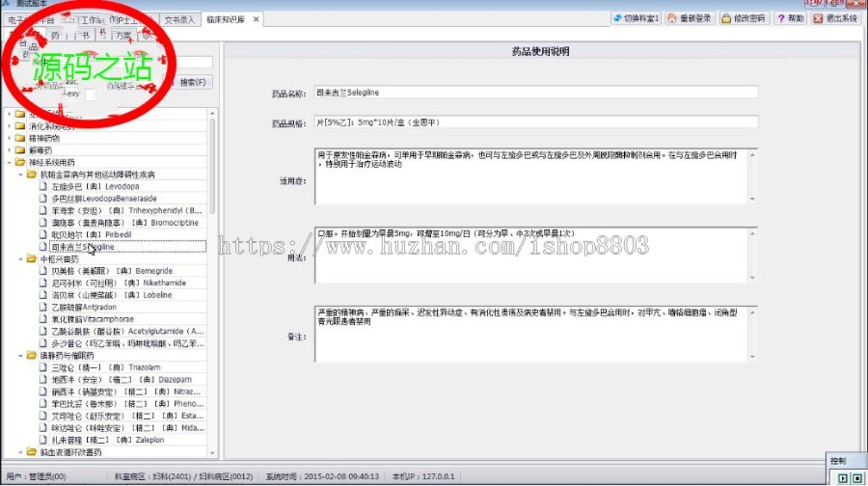868x486 pixels.
Task: Click document icon beside Vitacamphorae entry
Action: pos(43,319)
